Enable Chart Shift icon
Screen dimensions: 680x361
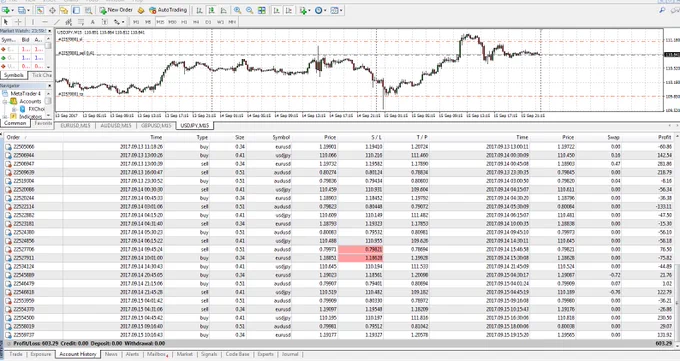(x=288, y=10)
